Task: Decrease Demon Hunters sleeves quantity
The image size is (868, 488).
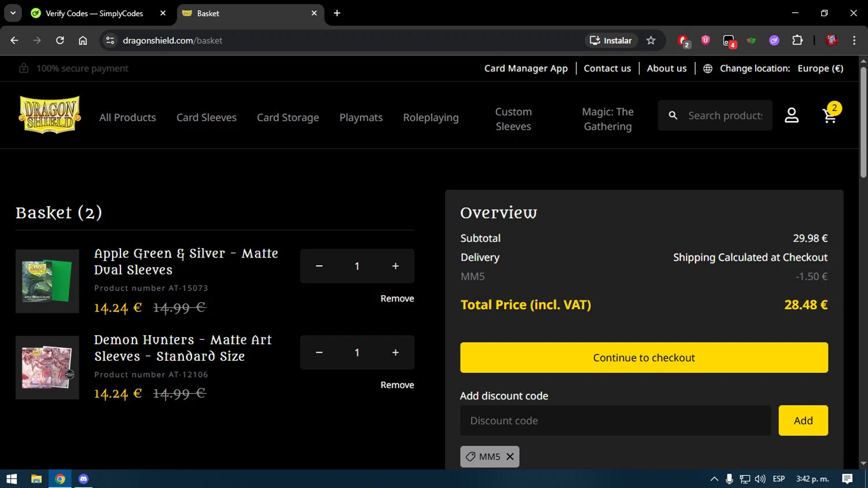Action: [x=319, y=353]
